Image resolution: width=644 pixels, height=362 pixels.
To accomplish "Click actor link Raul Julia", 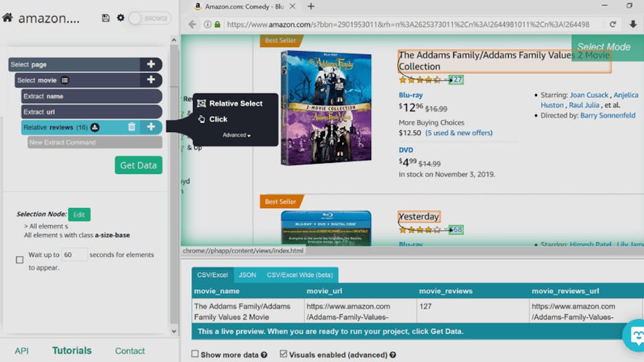I will coord(584,105).
